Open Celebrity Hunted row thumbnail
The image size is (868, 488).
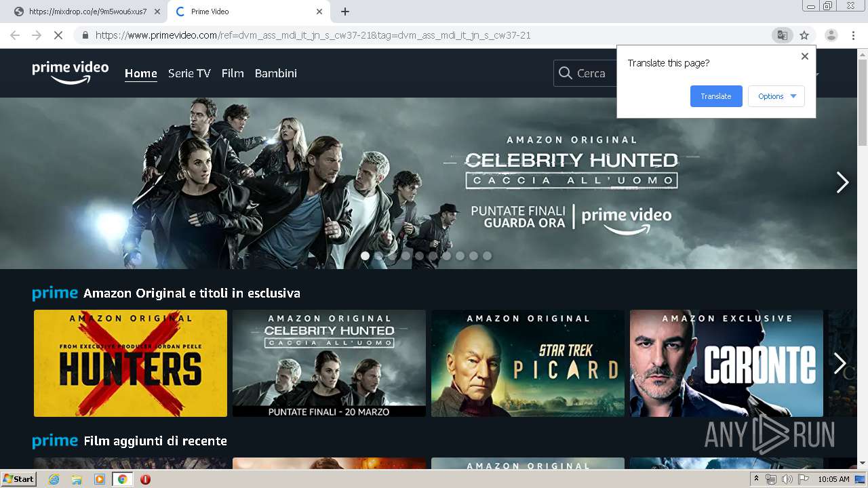(329, 363)
